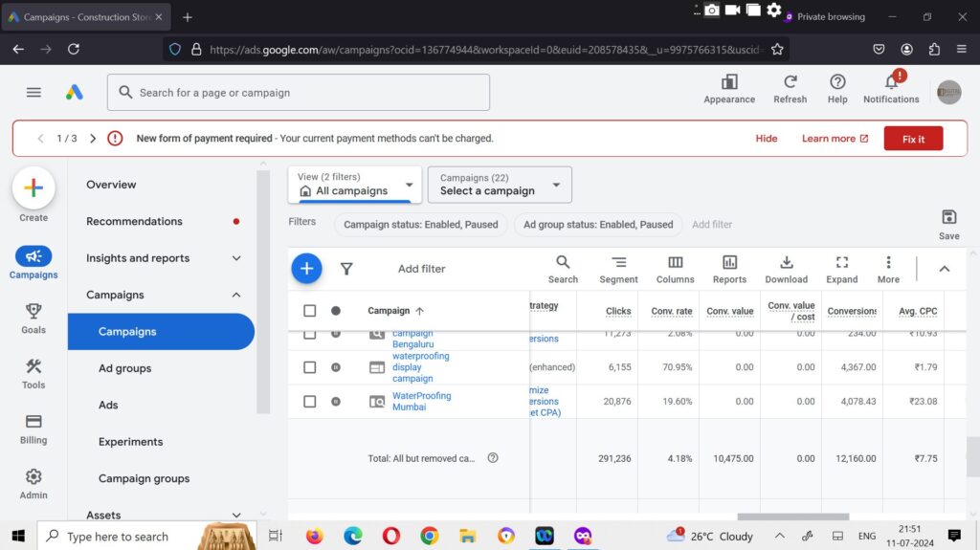
Task: Tick the WaterProofing Mumbai checkbox
Action: [x=309, y=401]
